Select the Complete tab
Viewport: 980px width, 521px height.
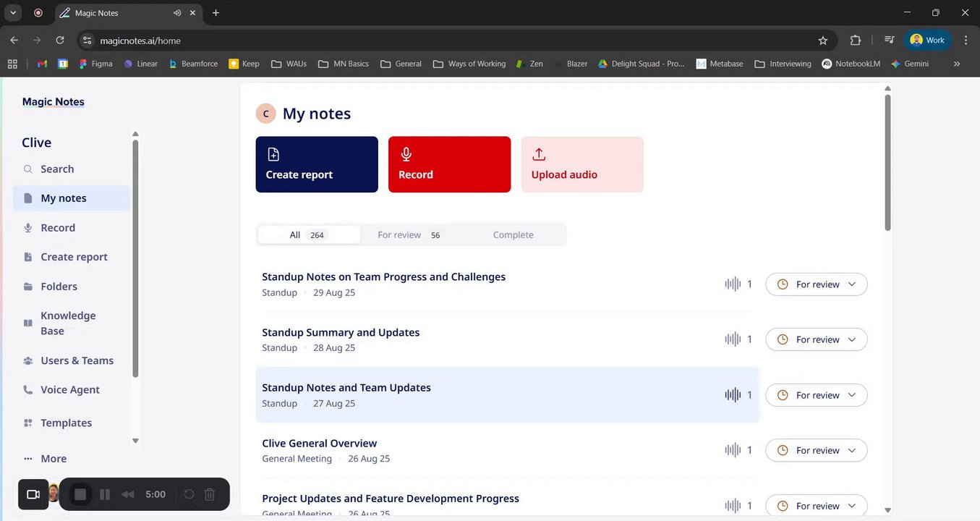(513, 235)
